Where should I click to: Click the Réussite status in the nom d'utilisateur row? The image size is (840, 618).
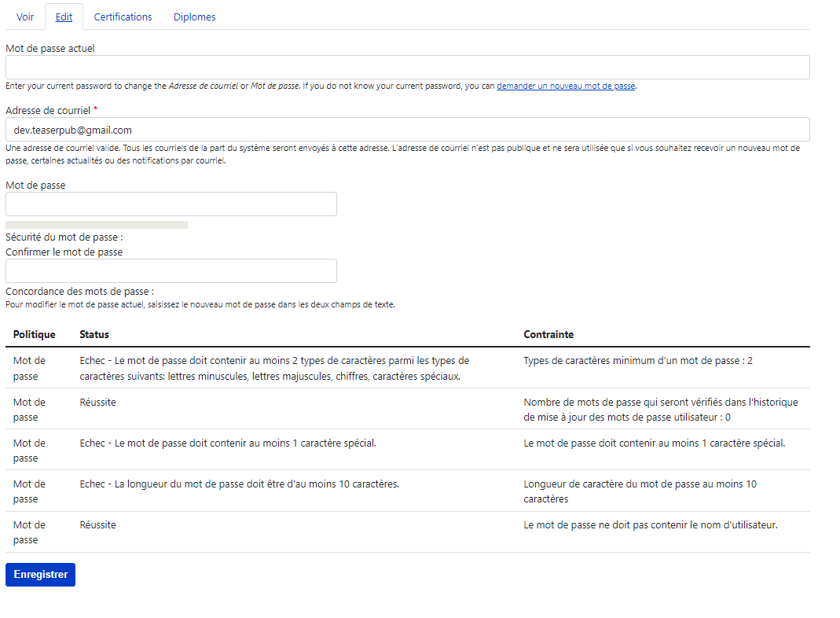pyautogui.click(x=97, y=524)
